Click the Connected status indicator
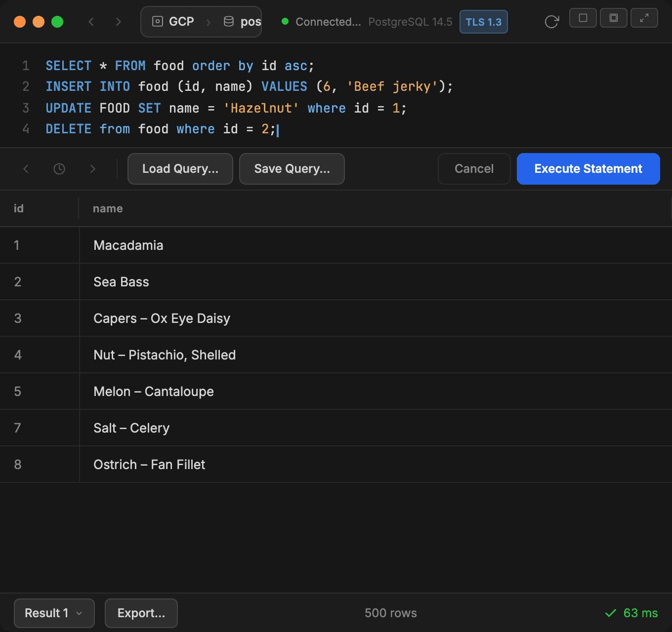The height and width of the screenshot is (632, 672). point(321,22)
